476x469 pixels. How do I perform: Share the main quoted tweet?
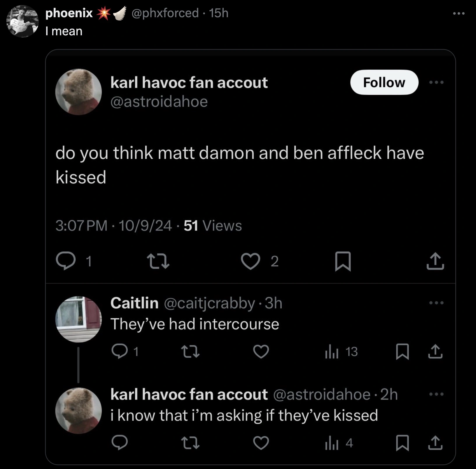(x=435, y=261)
